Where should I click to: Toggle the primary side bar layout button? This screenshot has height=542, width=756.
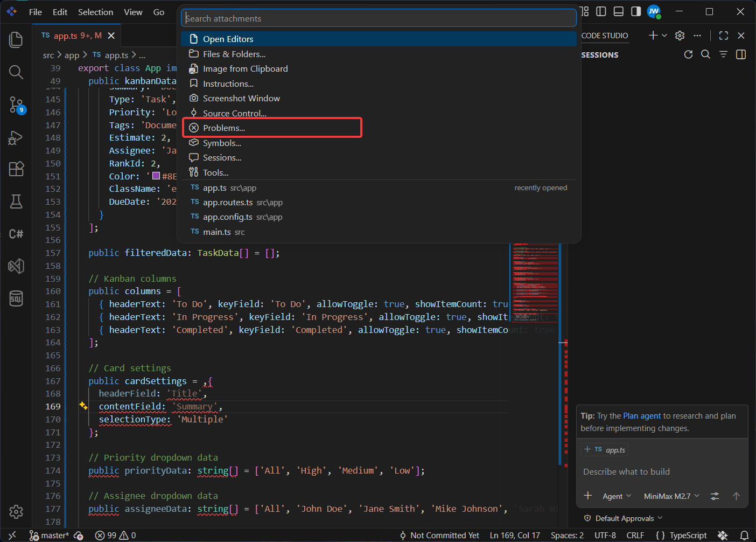(x=601, y=11)
